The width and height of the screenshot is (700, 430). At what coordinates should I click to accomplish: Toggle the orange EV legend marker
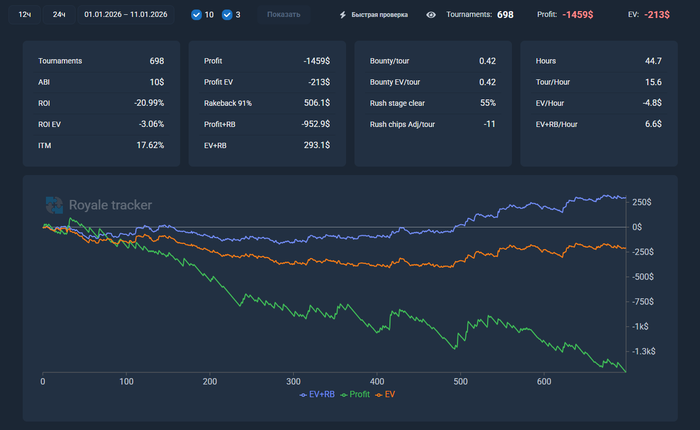click(x=379, y=395)
